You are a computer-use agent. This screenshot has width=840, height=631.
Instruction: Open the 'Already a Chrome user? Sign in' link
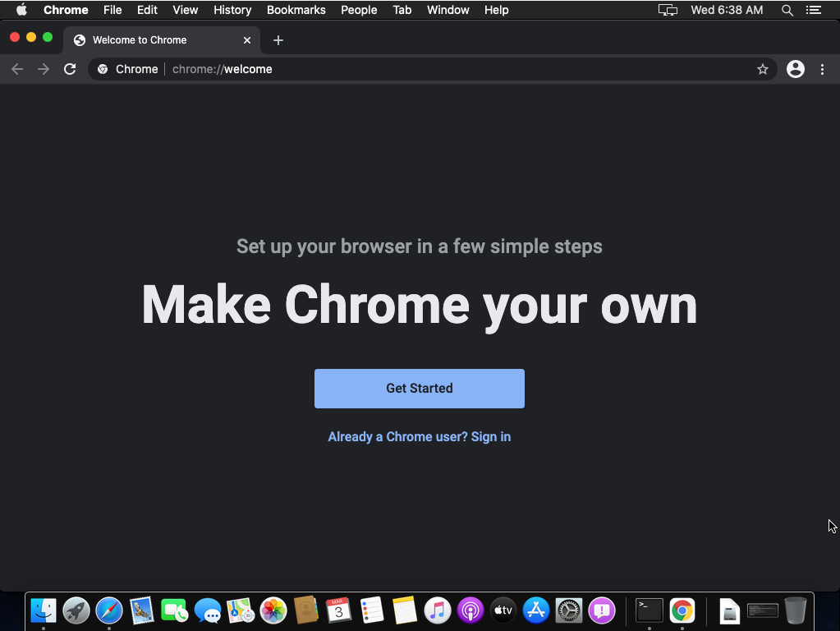coord(419,437)
